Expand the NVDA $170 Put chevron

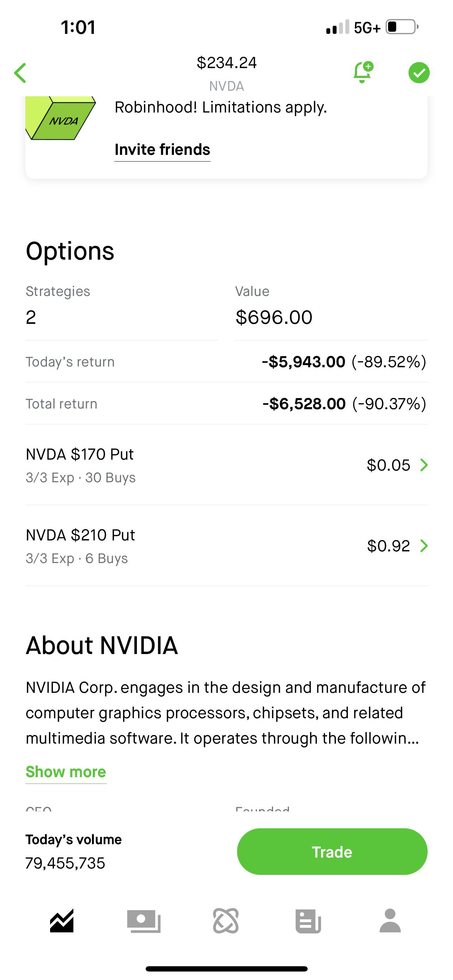(x=424, y=465)
